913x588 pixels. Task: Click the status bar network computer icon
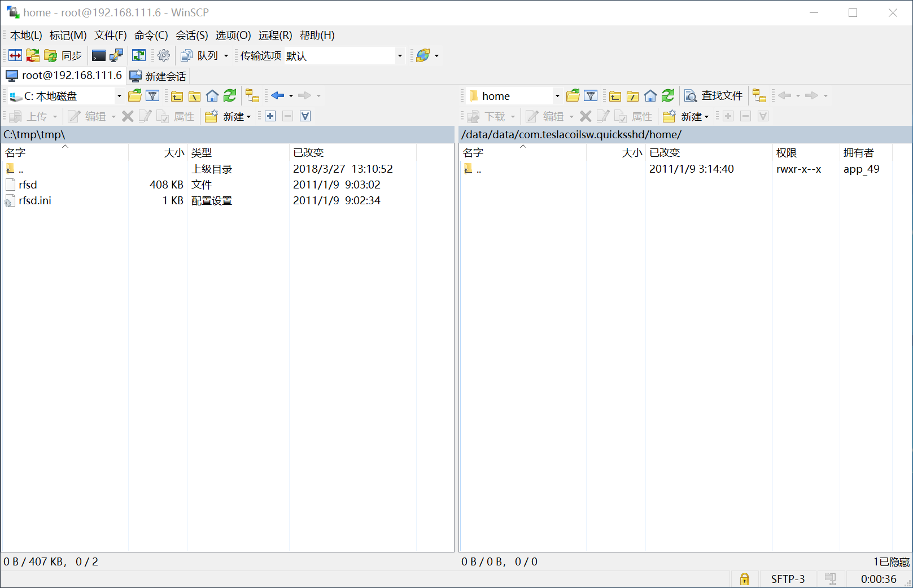pos(831,579)
